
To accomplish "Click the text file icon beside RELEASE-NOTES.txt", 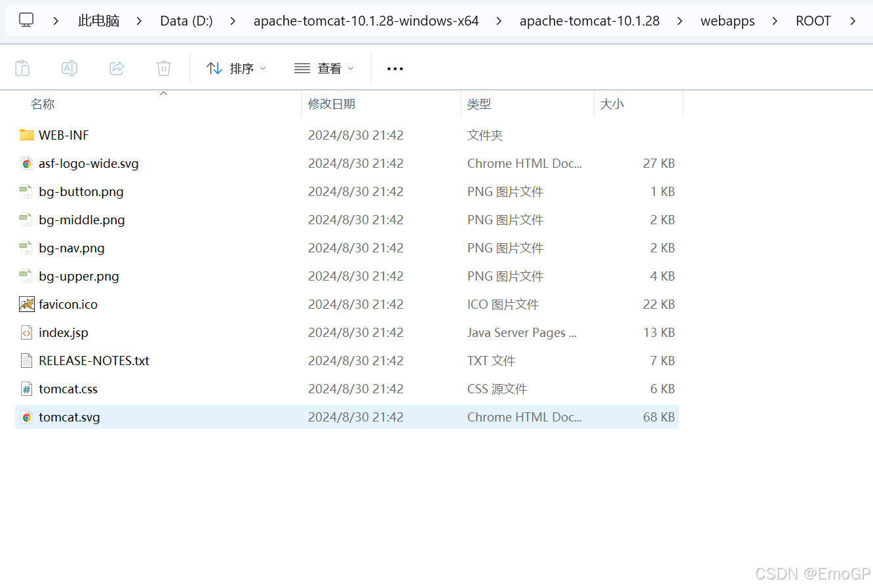I will pyautogui.click(x=26, y=361).
